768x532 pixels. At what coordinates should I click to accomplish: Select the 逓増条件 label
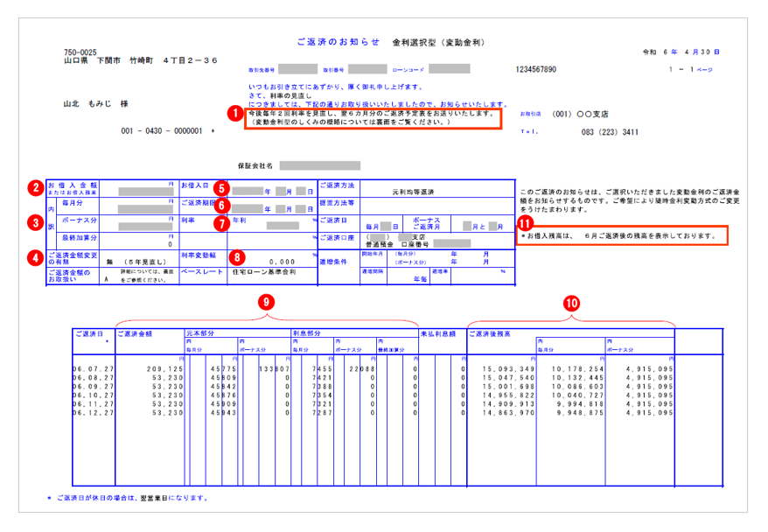tap(333, 262)
